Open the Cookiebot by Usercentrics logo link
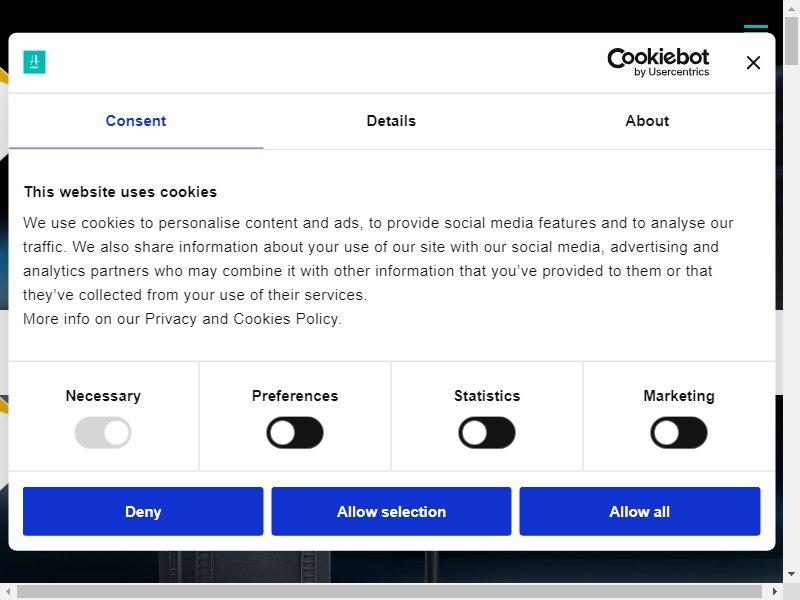 tap(658, 62)
